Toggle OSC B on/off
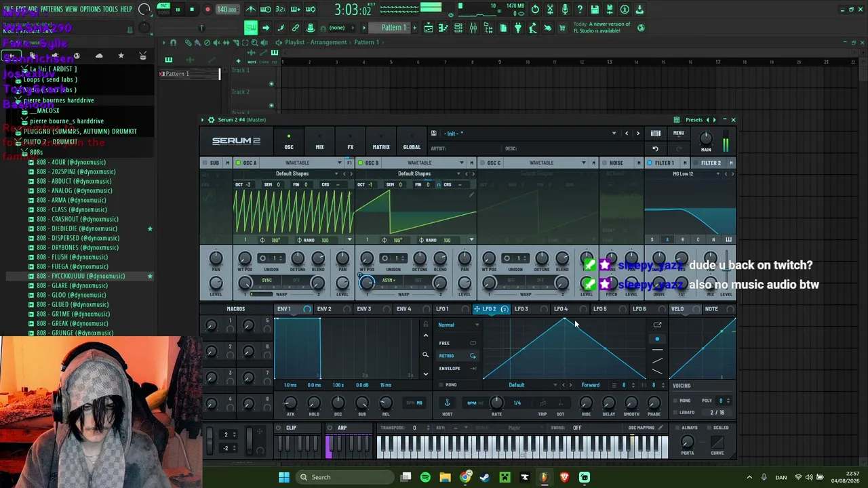Viewport: 868px width, 488px height. (x=360, y=163)
